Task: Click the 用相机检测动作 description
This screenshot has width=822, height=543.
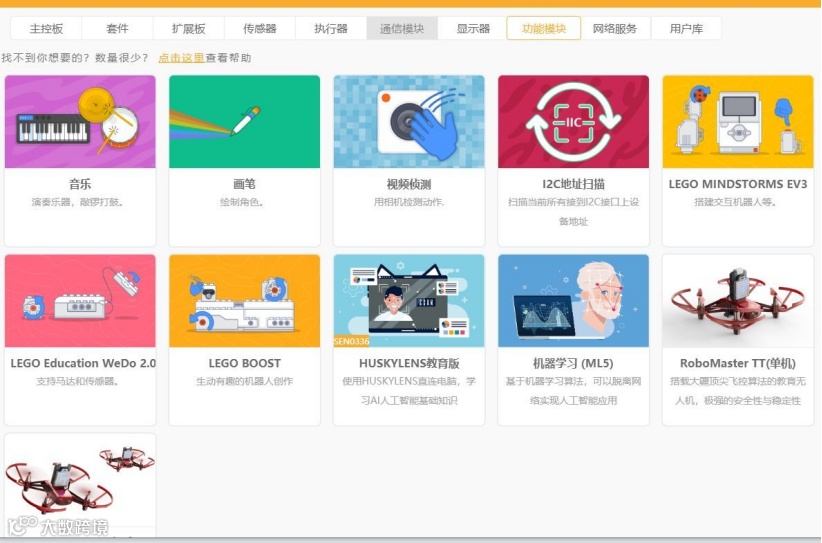Action: tap(409, 202)
